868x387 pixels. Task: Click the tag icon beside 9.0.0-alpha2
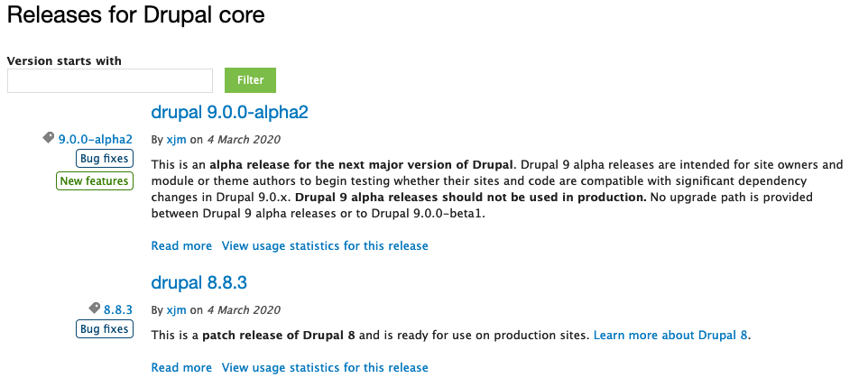coord(49,138)
